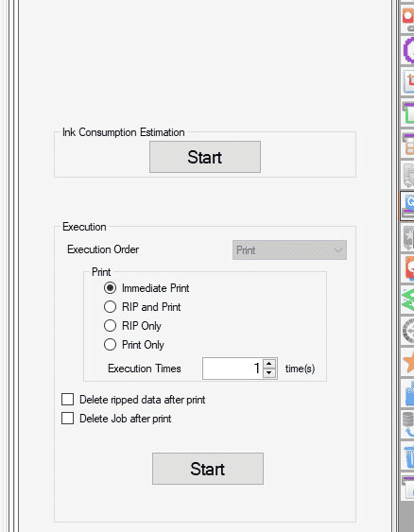Open the Execution Order dropdown
Viewport: 414px width, 532px height.
(289, 250)
